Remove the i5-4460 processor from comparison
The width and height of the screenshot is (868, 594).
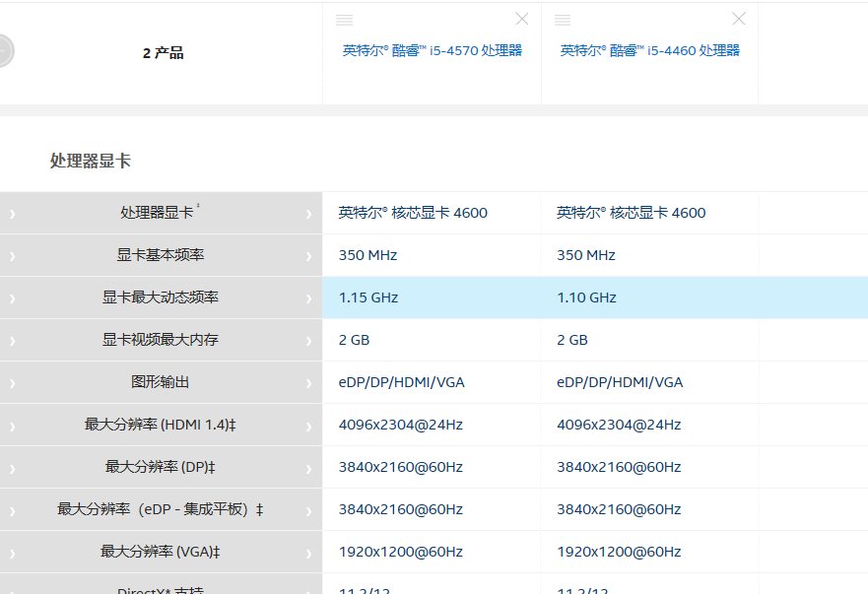click(x=739, y=18)
